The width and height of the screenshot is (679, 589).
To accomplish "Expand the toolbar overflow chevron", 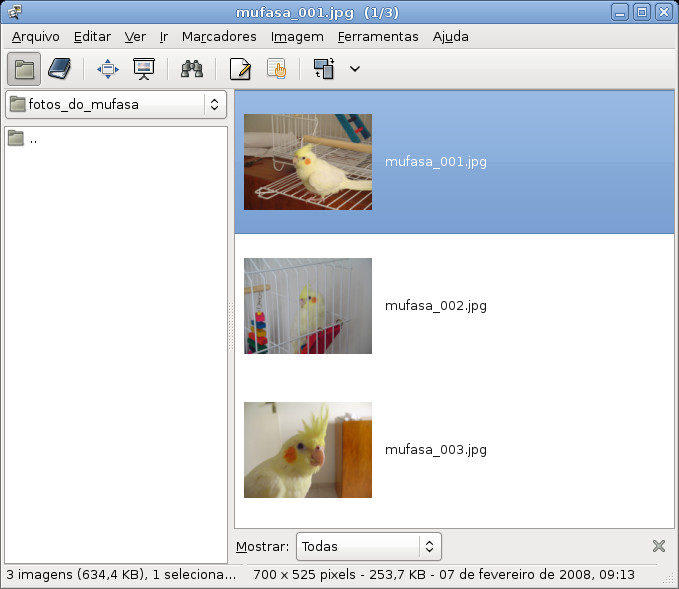I will (355, 69).
